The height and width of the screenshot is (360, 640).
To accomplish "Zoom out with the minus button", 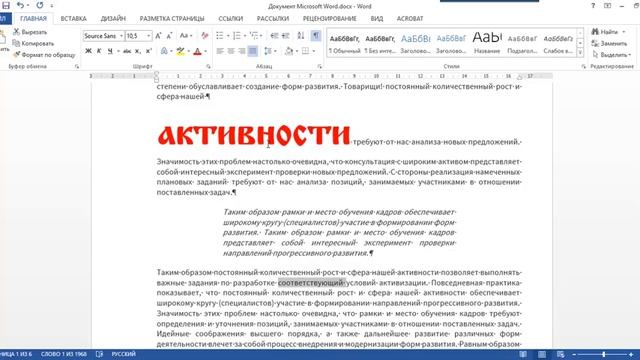I will 574,354.
